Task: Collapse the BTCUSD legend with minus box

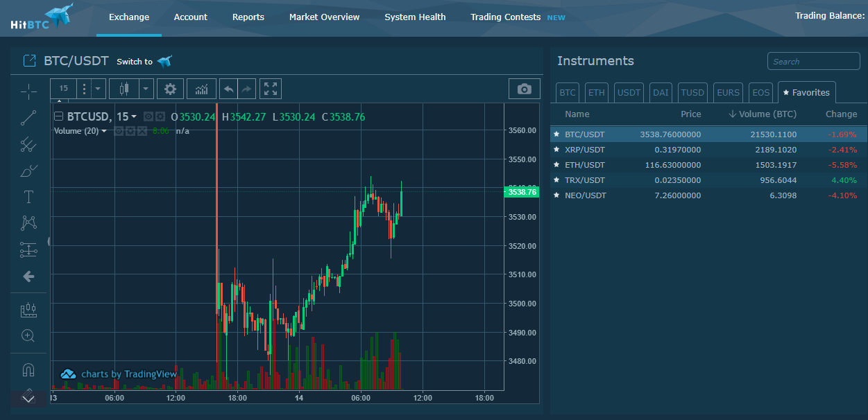Action: pyautogui.click(x=58, y=117)
